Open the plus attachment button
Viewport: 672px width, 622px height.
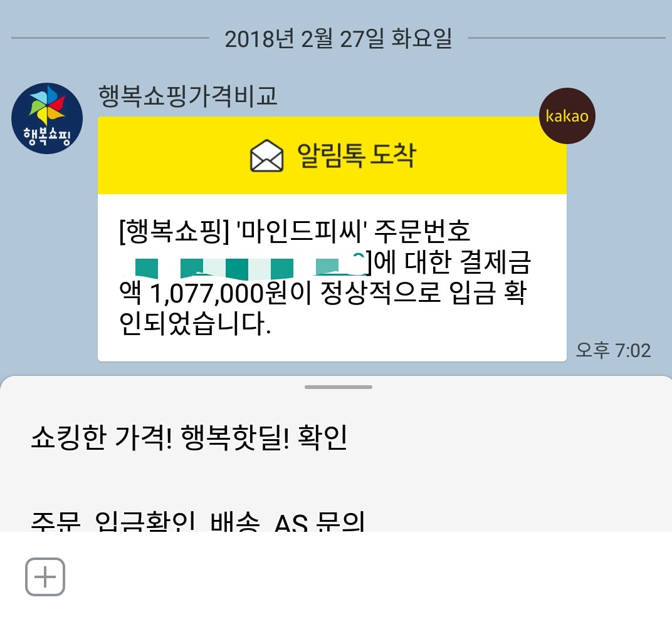click(x=45, y=577)
